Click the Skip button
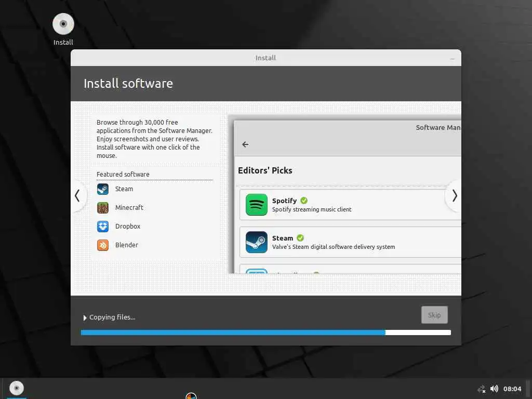532x399 pixels. pyautogui.click(x=434, y=315)
